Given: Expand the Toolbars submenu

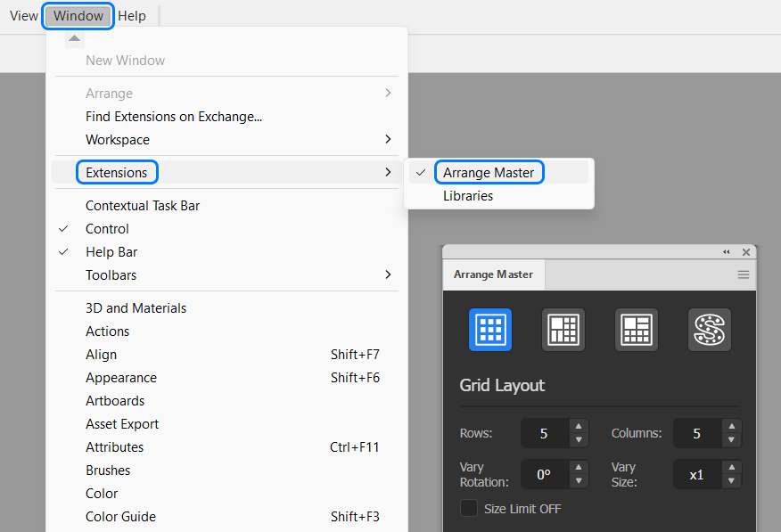Looking at the screenshot, I should click(x=226, y=275).
